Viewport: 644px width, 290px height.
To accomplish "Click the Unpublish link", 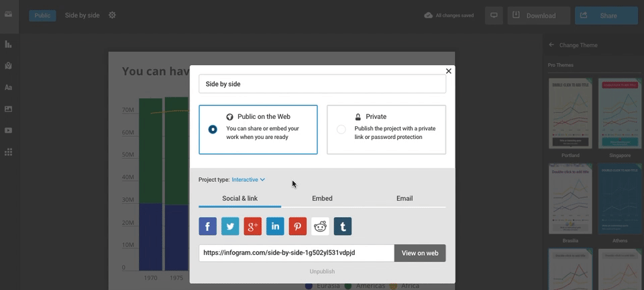I will 322,272.
